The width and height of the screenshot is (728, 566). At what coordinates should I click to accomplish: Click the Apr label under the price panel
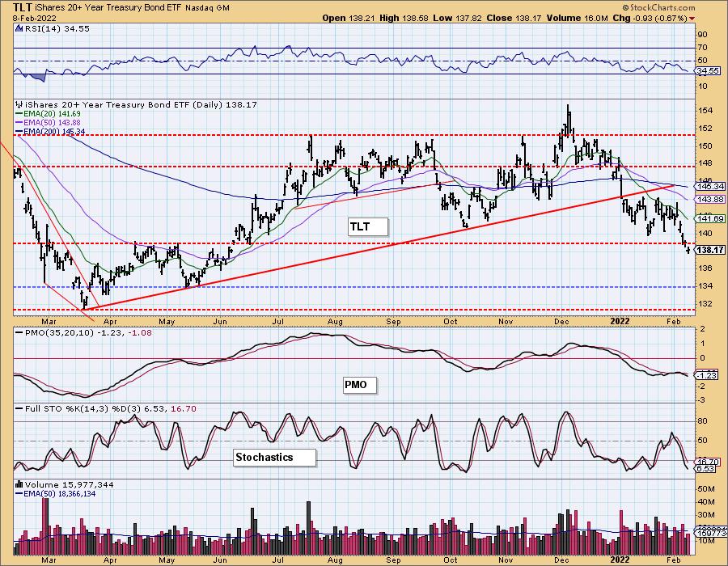pyautogui.click(x=110, y=322)
